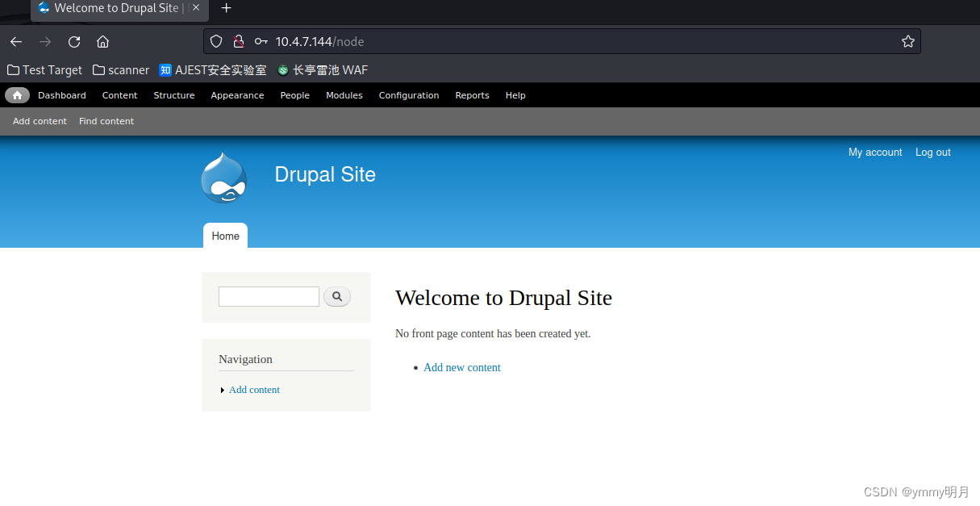
Task: Go back with the browser back arrow
Action: (16, 41)
